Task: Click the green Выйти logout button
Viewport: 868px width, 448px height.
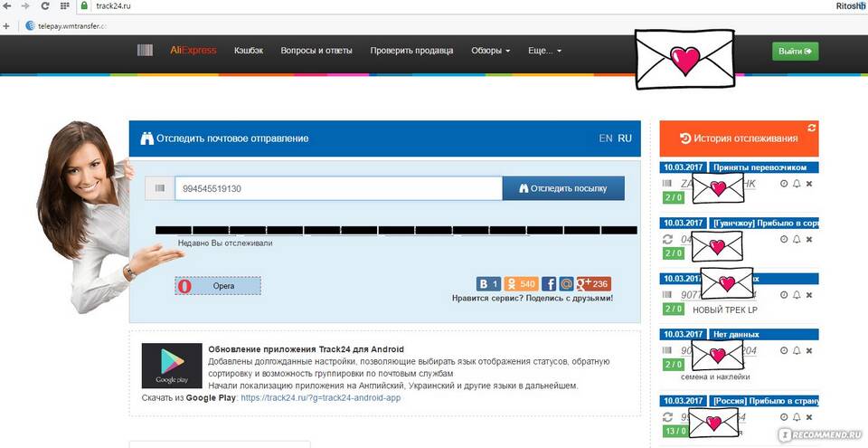Action: [795, 51]
